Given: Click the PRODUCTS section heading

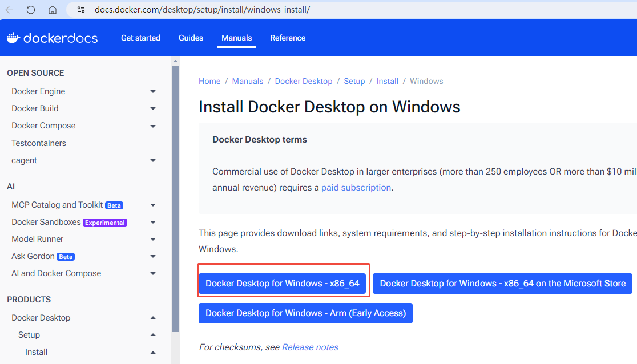Looking at the screenshot, I should 29,300.
